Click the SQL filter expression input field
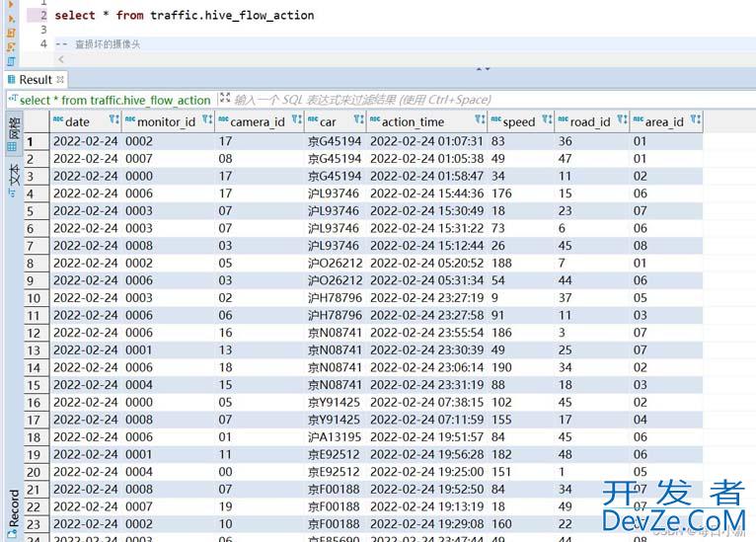 tap(395, 99)
